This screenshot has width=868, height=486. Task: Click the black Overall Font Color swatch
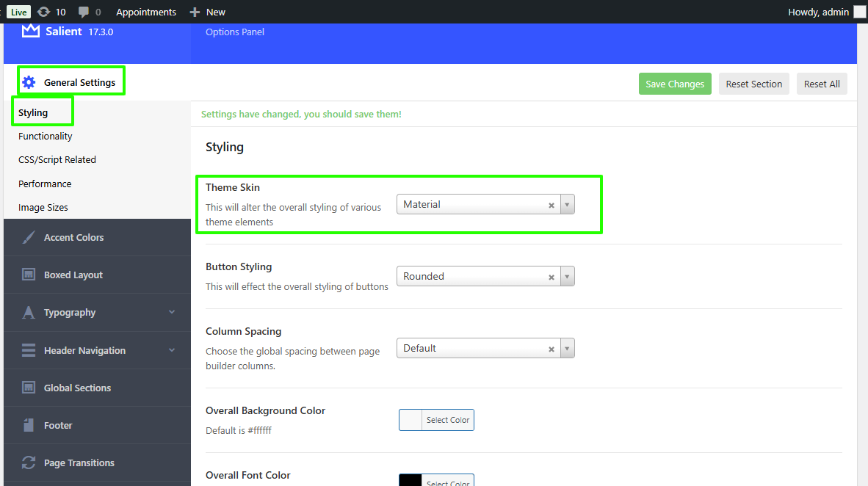[x=411, y=480]
